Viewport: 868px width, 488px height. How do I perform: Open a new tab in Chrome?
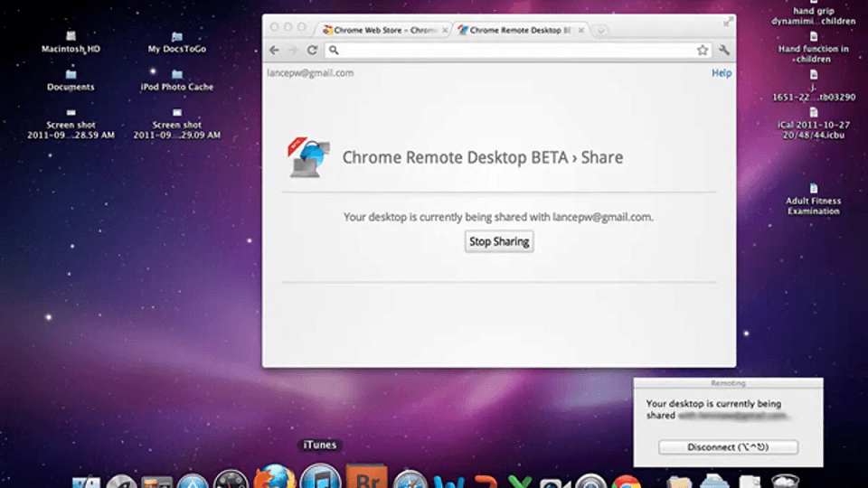(601, 30)
